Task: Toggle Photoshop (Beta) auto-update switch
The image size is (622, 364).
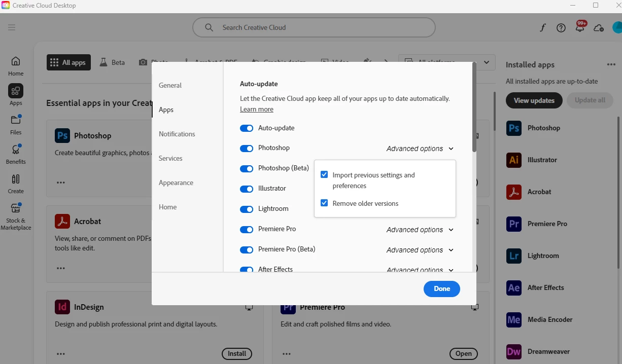Action: pos(247,169)
